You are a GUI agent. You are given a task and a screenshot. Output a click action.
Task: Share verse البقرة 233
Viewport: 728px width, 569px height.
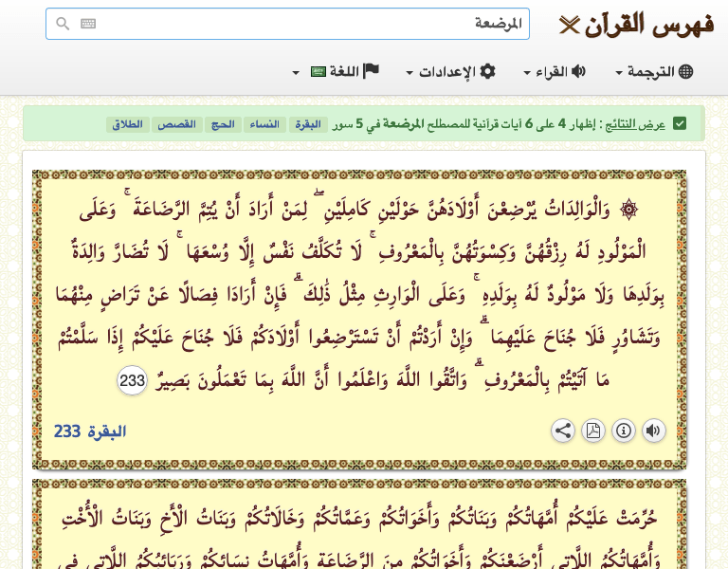click(563, 431)
